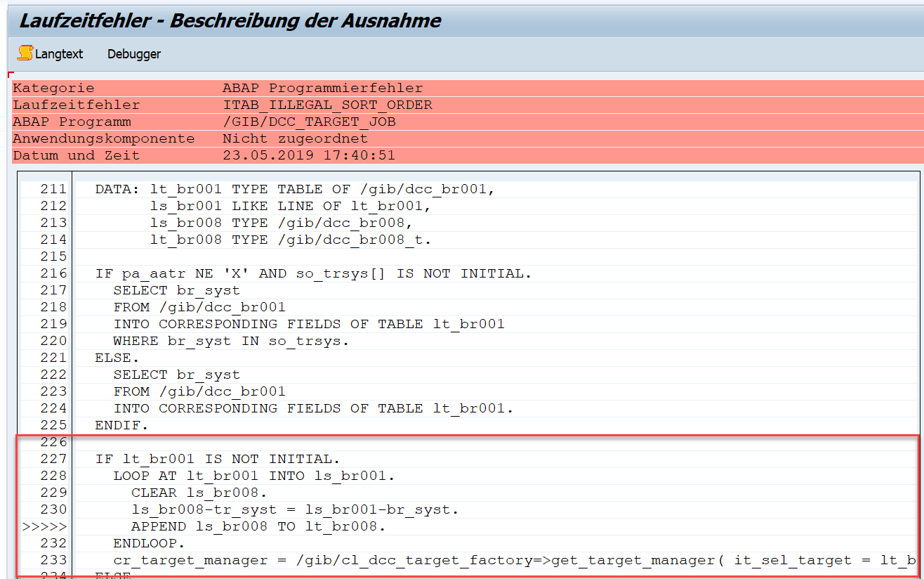This screenshot has height=579, width=924.
Task: Open the Langtext long text view
Action: pyautogui.click(x=59, y=54)
